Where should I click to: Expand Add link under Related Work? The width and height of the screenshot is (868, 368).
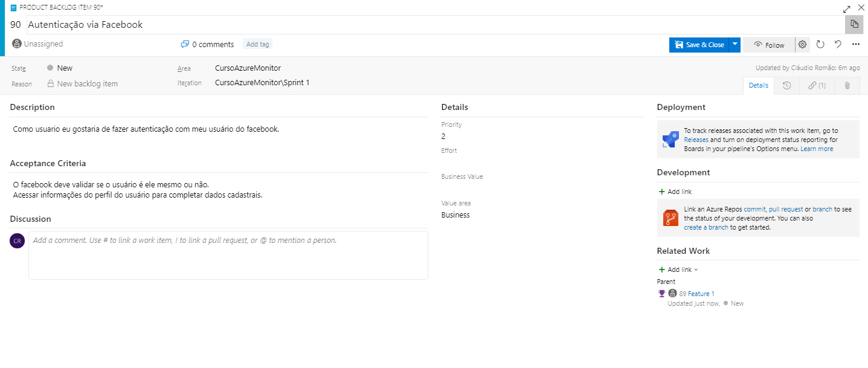678,270
